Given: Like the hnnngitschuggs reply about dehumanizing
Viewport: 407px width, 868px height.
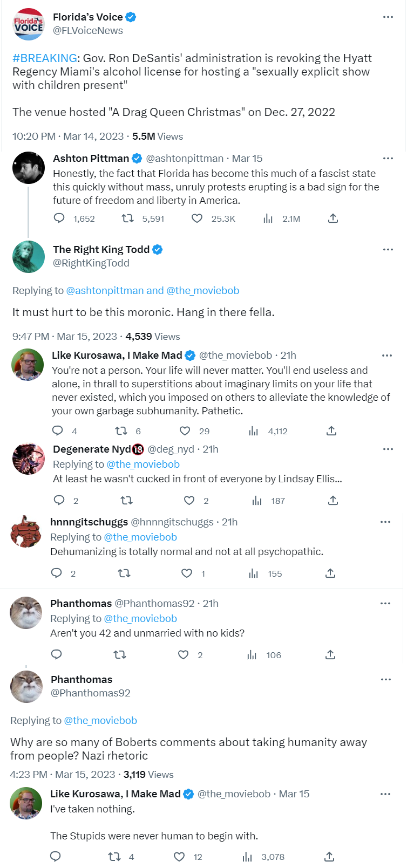Looking at the screenshot, I should tap(187, 573).
